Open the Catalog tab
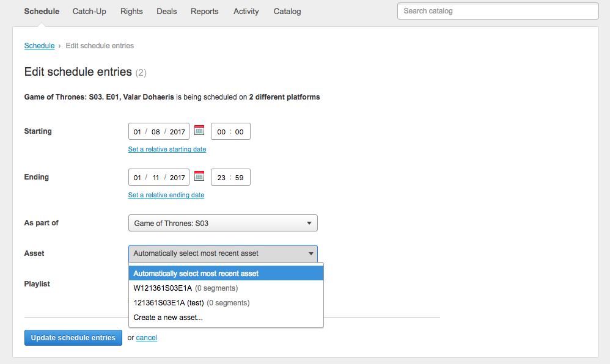The width and height of the screenshot is (610, 364). [x=287, y=11]
